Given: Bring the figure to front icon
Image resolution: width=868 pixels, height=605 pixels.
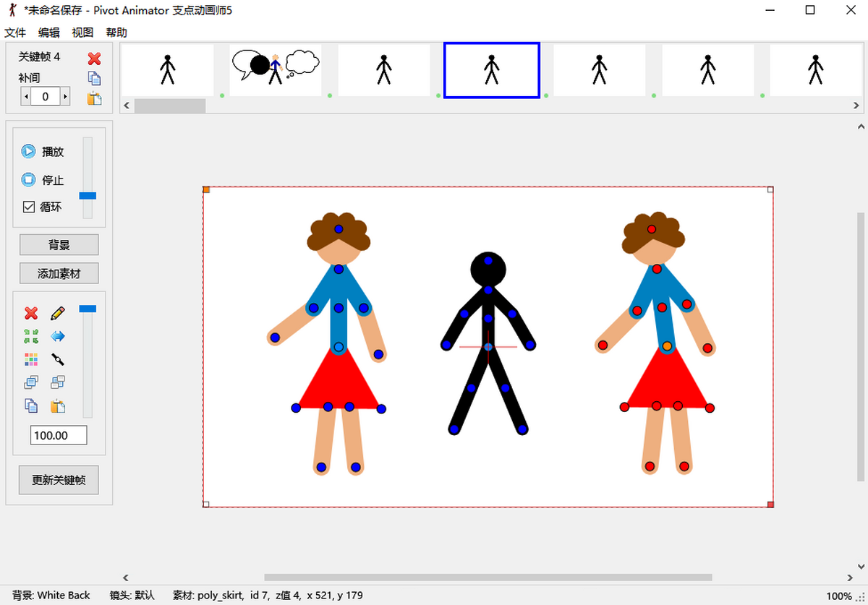Looking at the screenshot, I should tap(31, 382).
